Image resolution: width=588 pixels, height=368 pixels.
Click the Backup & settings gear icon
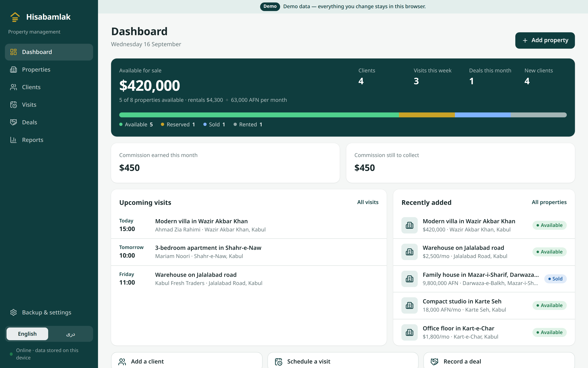[x=13, y=312]
